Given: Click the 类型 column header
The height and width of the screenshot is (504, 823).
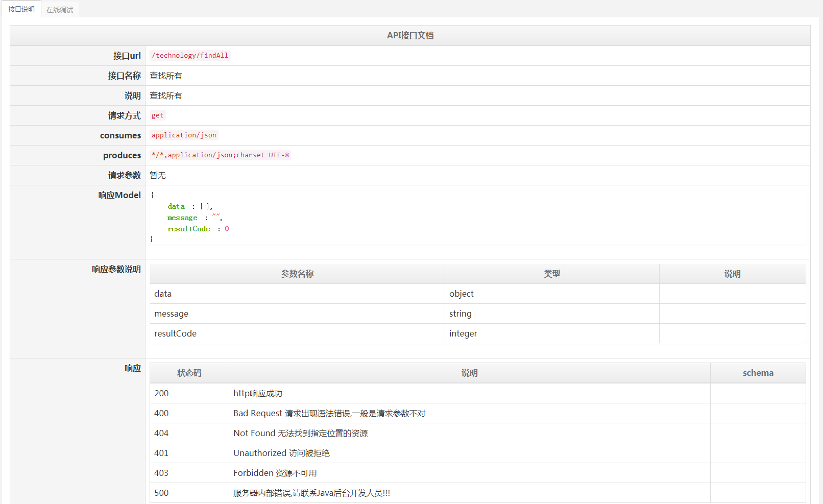Looking at the screenshot, I should click(x=552, y=273).
